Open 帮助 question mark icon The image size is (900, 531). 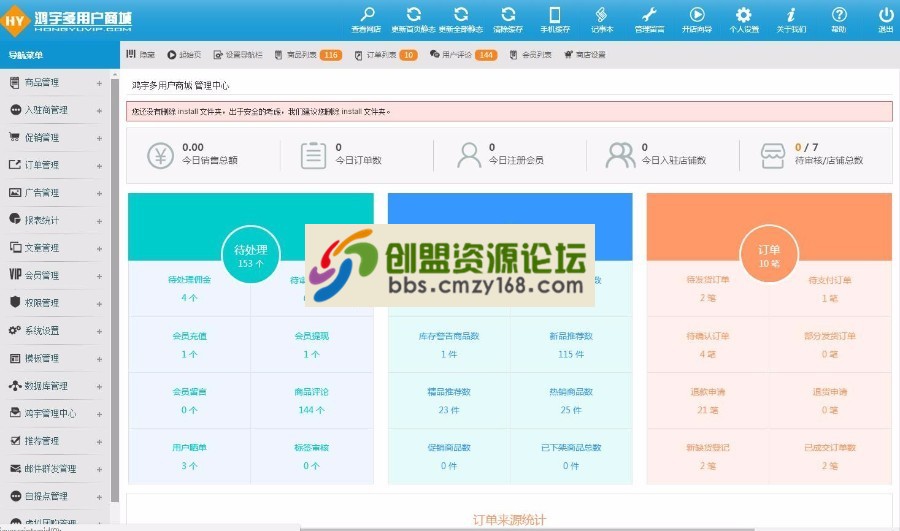[839, 14]
